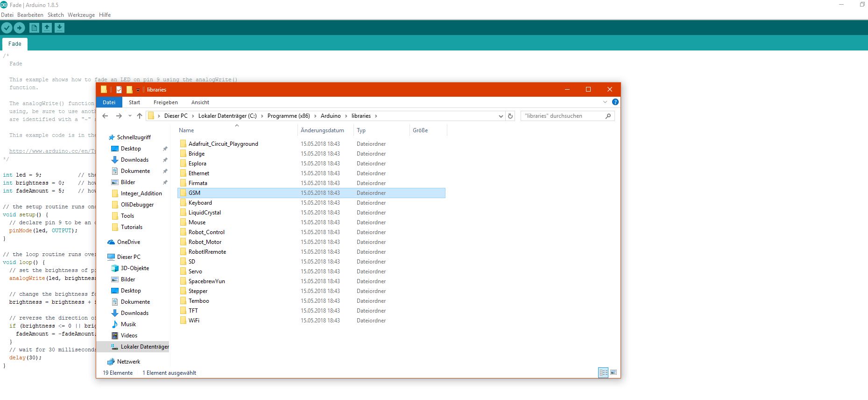Open the Start ribbon tab
Image resolution: width=868 pixels, height=400 pixels.
(x=134, y=102)
